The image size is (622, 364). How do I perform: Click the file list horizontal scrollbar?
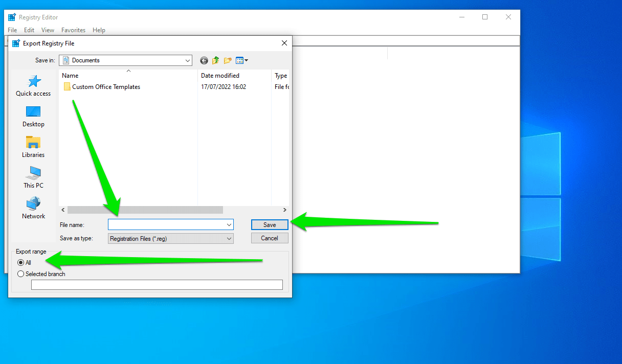[145, 210]
